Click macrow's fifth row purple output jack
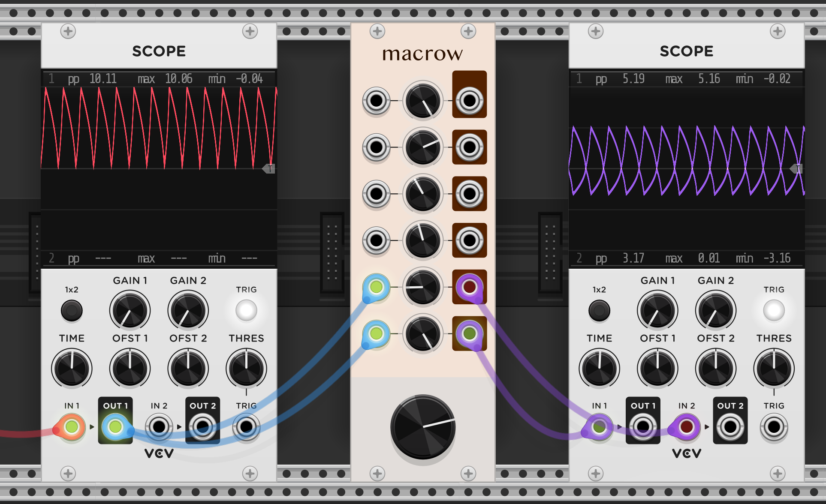 (469, 287)
